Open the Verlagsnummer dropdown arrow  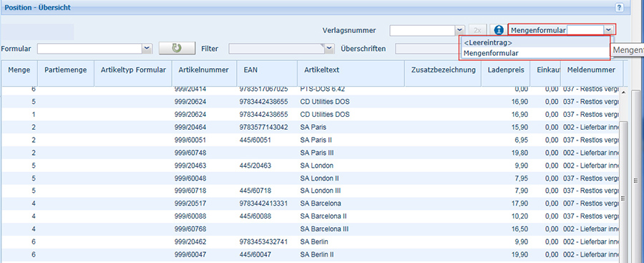pos(459,31)
